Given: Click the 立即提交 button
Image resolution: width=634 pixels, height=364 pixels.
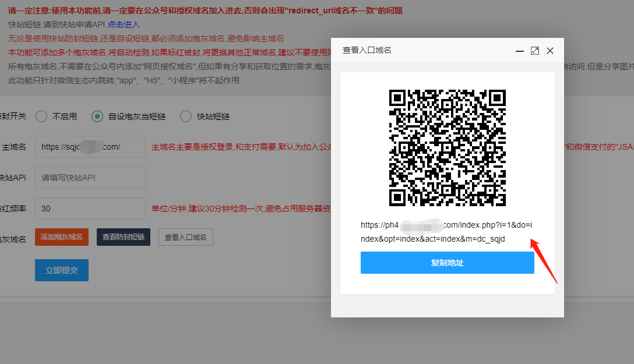Looking at the screenshot, I should [x=61, y=270].
